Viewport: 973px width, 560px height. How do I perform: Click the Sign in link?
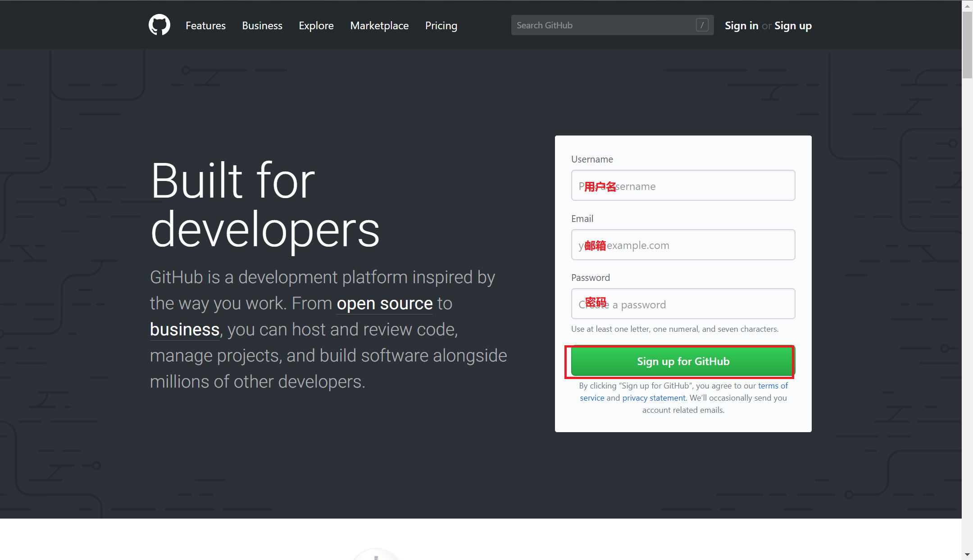point(741,26)
